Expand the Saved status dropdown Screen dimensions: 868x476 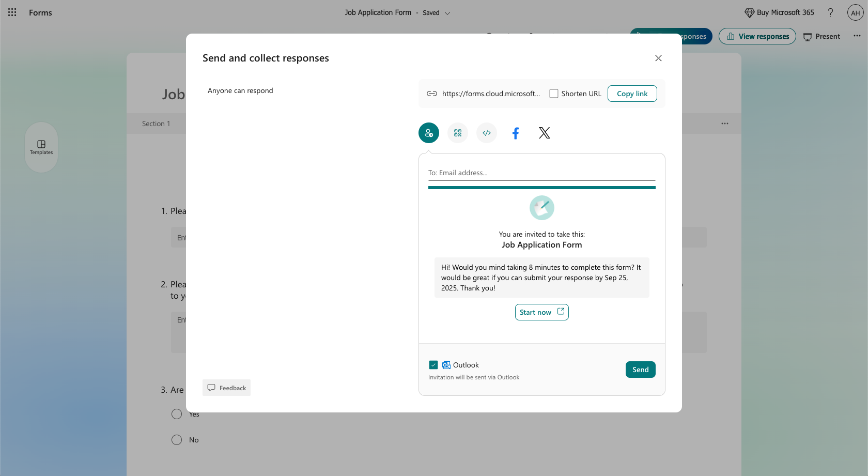coord(448,12)
